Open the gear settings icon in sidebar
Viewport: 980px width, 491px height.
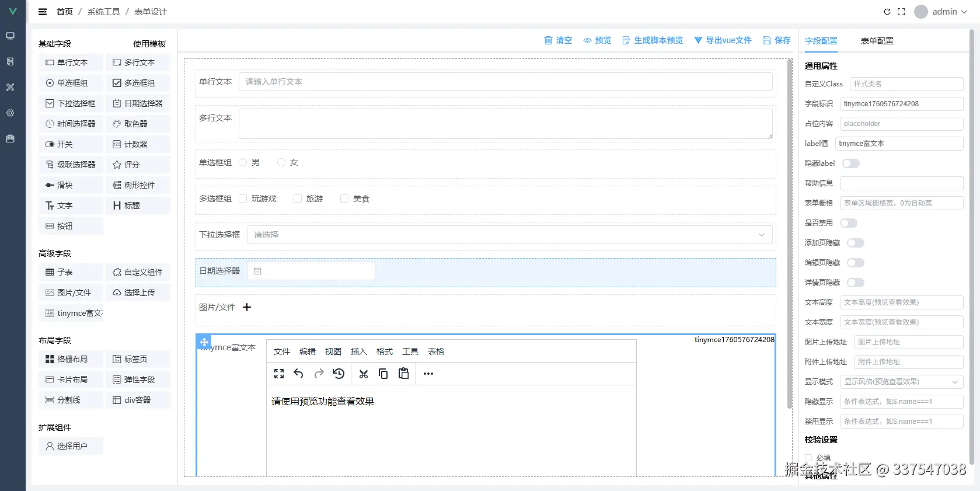11,113
